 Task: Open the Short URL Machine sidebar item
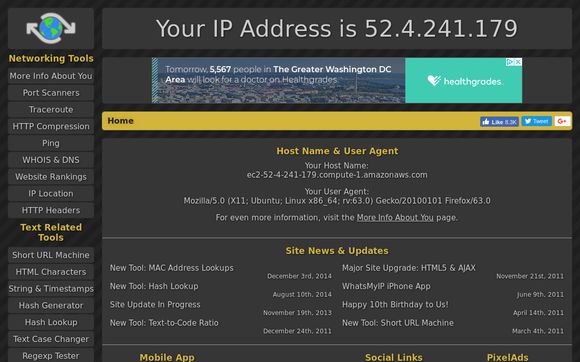[x=51, y=255]
